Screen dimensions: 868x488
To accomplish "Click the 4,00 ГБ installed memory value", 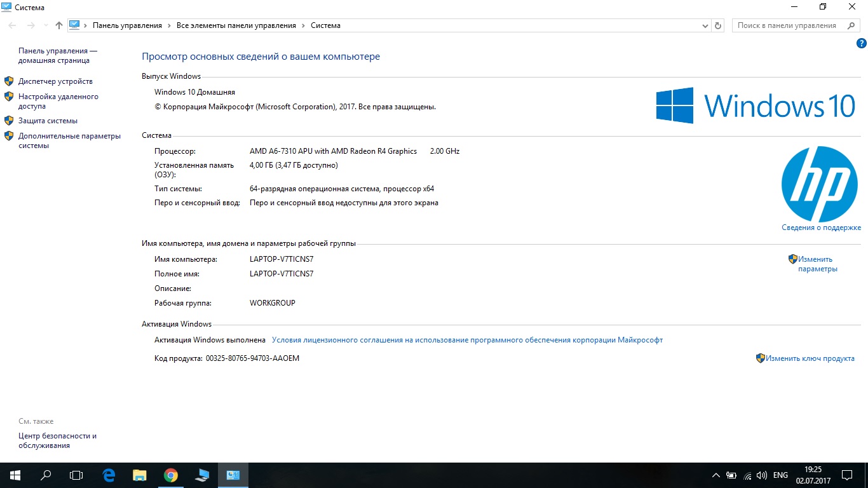I will tap(294, 165).
